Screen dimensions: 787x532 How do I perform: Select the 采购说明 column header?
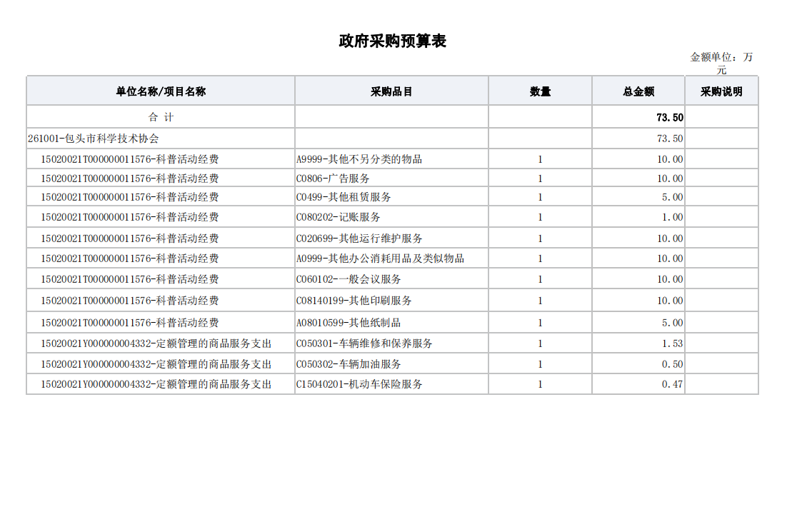point(721,91)
